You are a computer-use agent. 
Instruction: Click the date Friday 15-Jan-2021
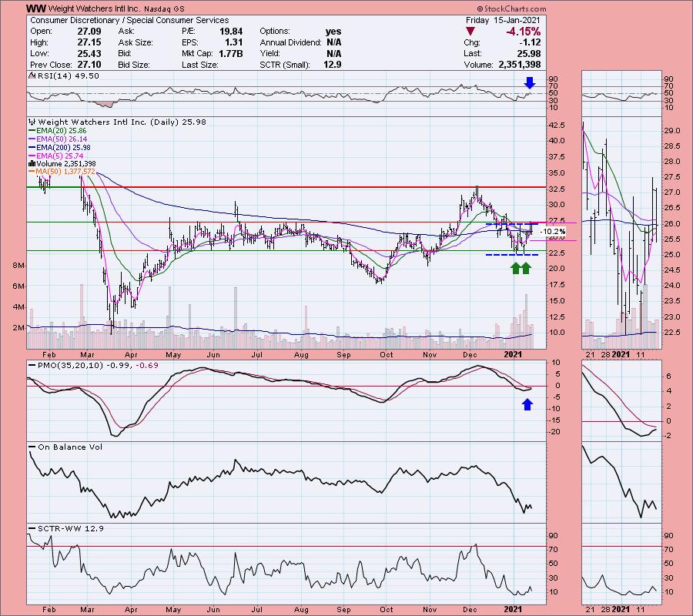pos(504,20)
